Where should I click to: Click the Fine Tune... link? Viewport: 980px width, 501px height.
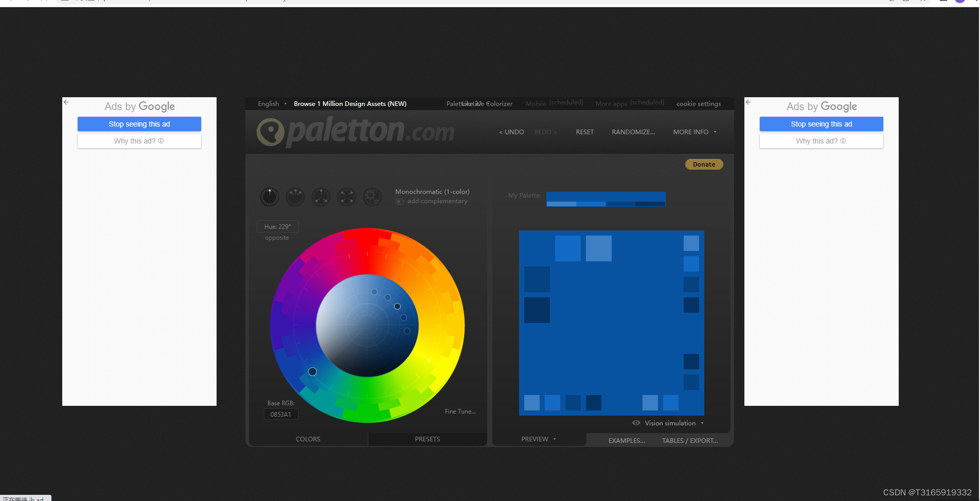tap(460, 411)
